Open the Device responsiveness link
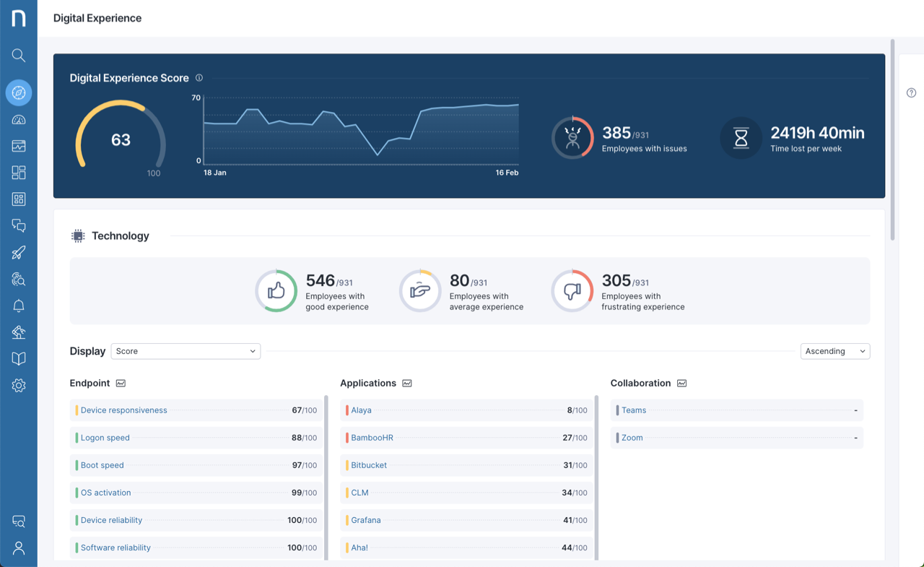 (x=123, y=410)
